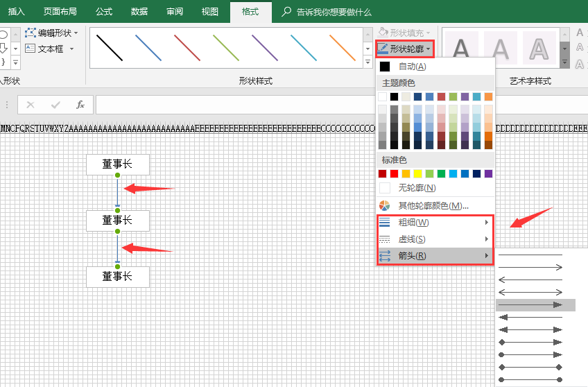Select the first WordArt style letter A
588x387 pixels.
click(461, 48)
